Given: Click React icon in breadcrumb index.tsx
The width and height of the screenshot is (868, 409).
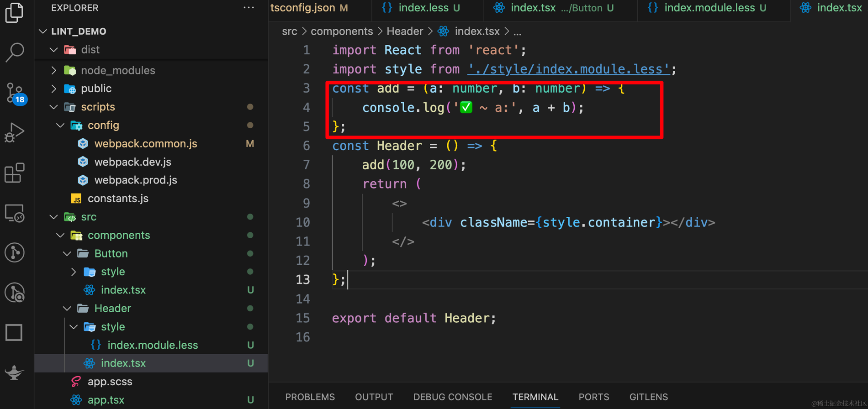Looking at the screenshot, I should (x=443, y=31).
